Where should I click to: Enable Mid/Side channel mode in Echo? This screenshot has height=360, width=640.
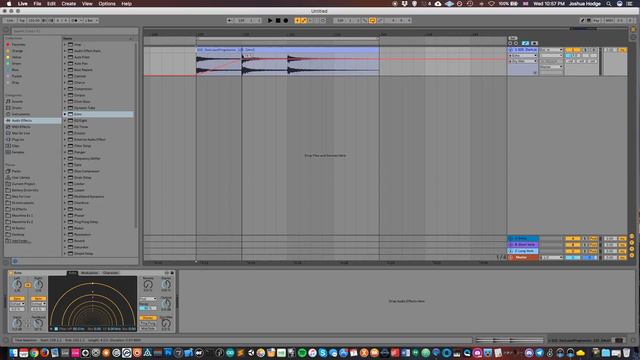pyautogui.click(x=147, y=328)
